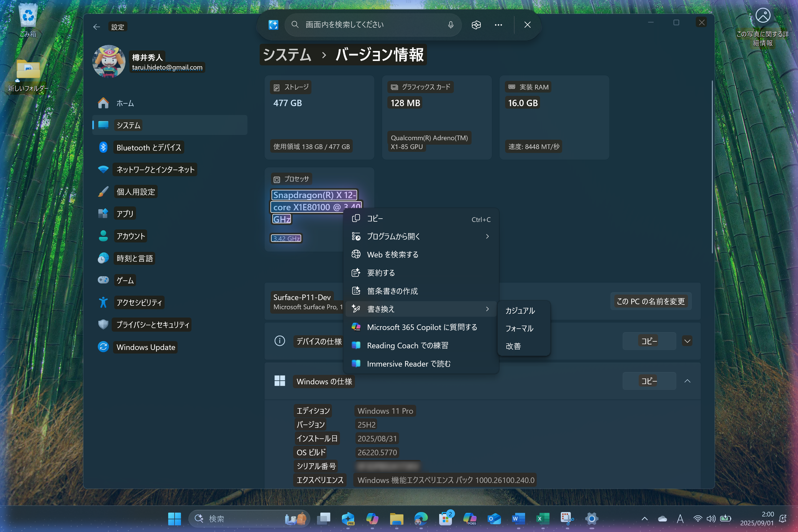
Task: Click back arrow in Settings window
Action: (x=97, y=27)
